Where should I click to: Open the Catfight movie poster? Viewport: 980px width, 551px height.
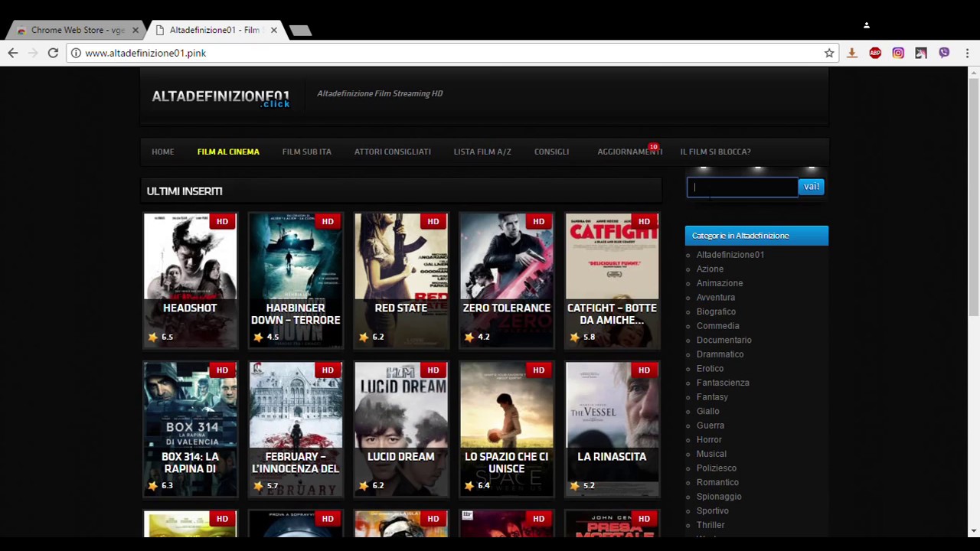(x=612, y=281)
